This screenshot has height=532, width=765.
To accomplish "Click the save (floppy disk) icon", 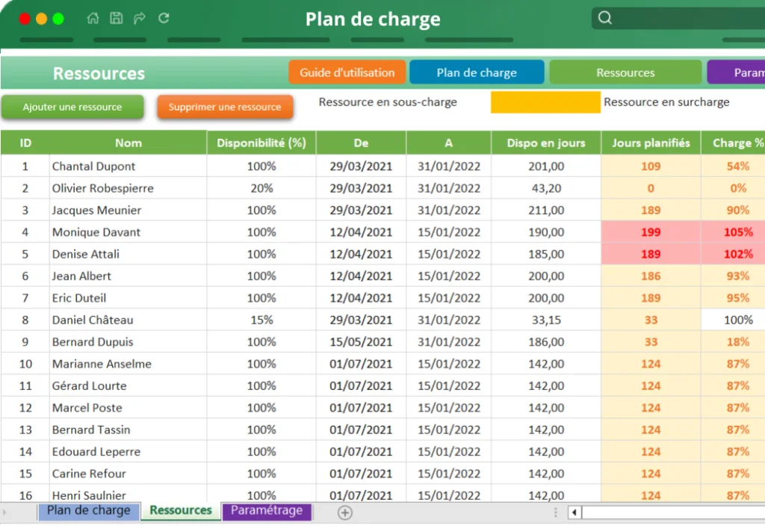I will tap(116, 19).
